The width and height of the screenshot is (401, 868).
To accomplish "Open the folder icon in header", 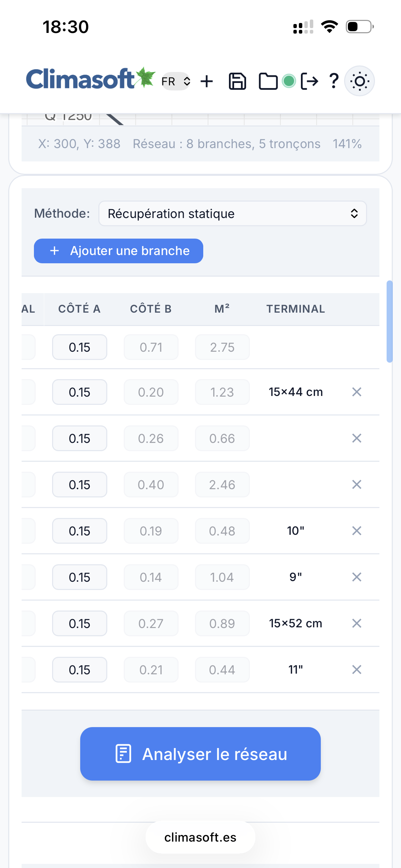I will click(268, 81).
